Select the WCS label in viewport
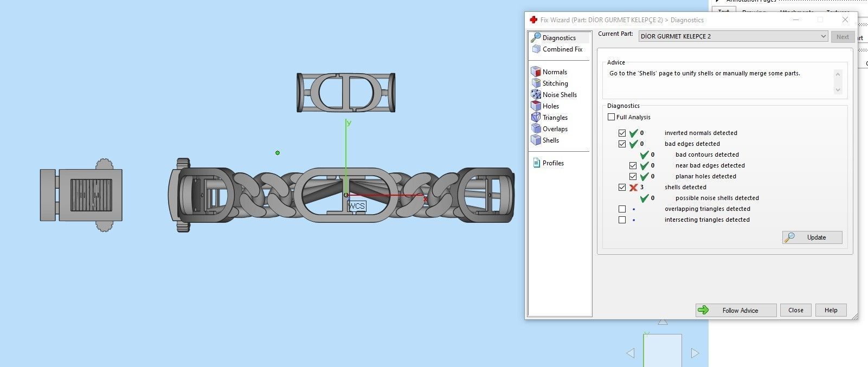The width and height of the screenshot is (868, 367). (x=356, y=206)
